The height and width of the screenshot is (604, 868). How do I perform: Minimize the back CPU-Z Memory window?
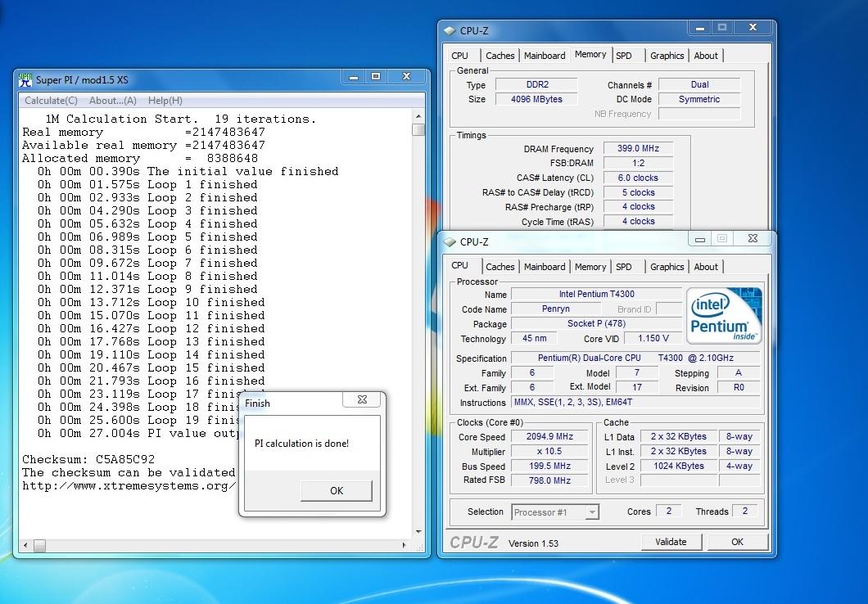[699, 28]
